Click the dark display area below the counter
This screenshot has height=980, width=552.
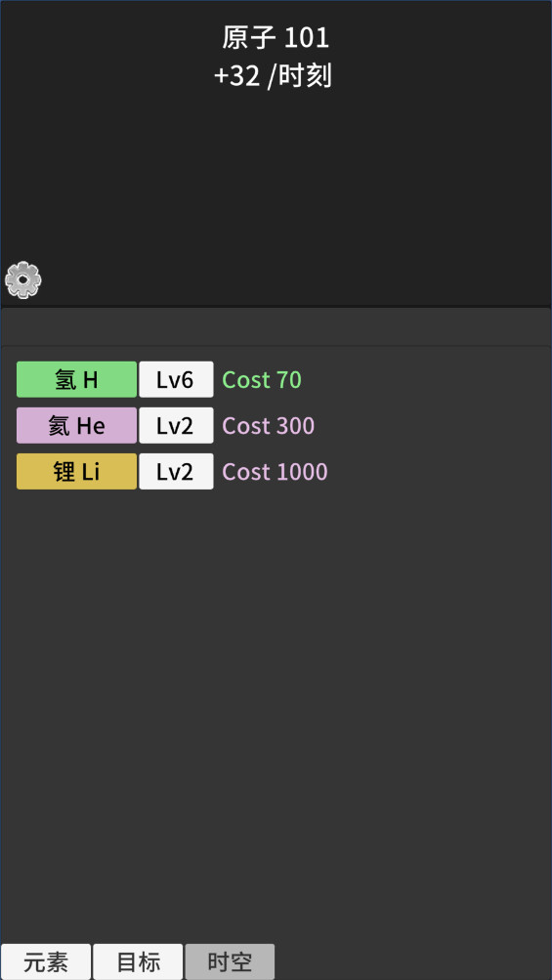pos(276,188)
